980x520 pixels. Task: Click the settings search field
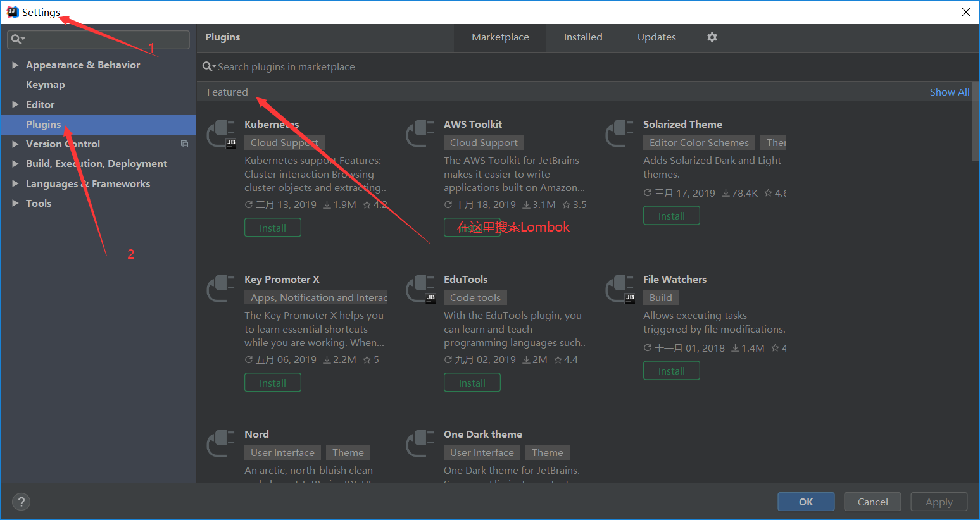click(98, 39)
